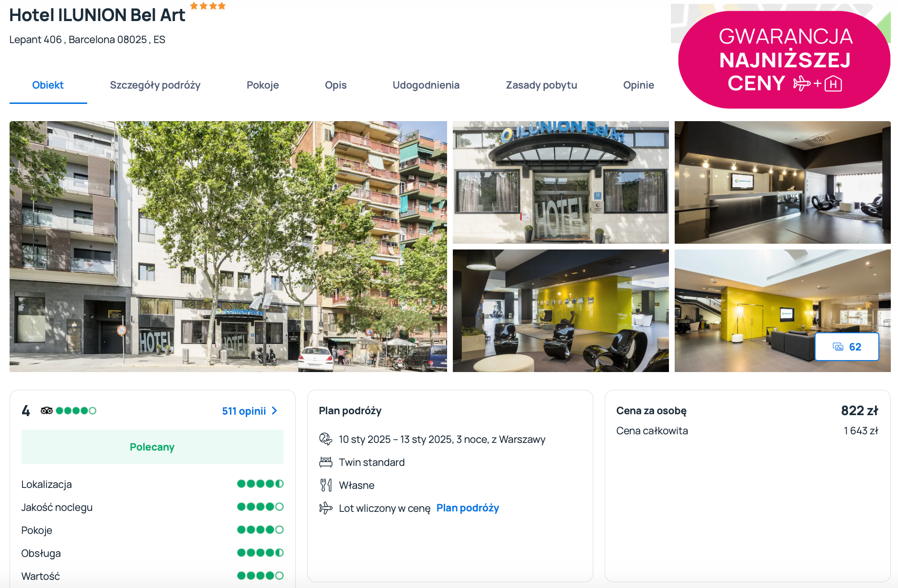
Task: Click the fork and knife meals icon
Action: pos(326,485)
